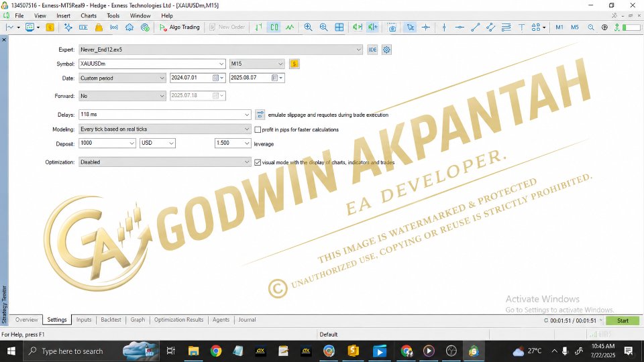Select the trendline drawing tool
This screenshot has height=362, width=644.
[475, 27]
